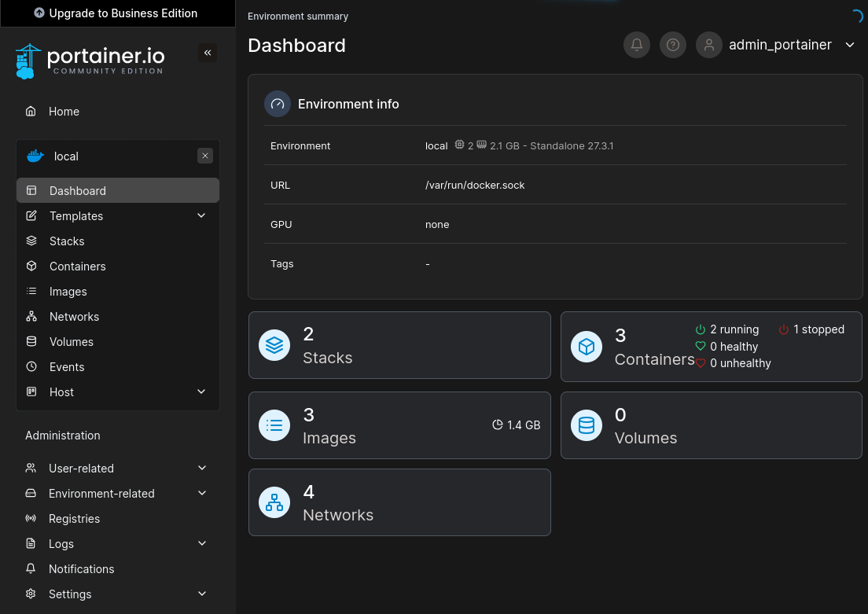
Task: Open the help question mark icon
Action: coord(673,45)
